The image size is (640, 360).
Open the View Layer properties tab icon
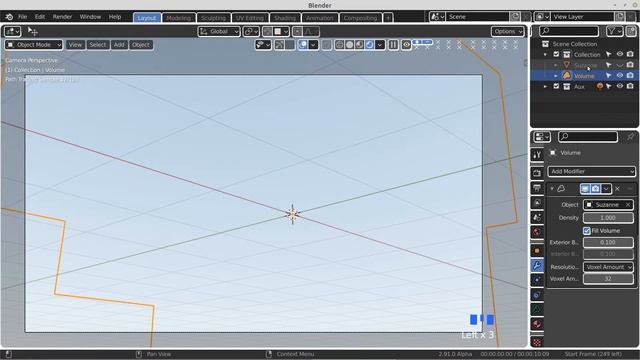[x=537, y=203]
